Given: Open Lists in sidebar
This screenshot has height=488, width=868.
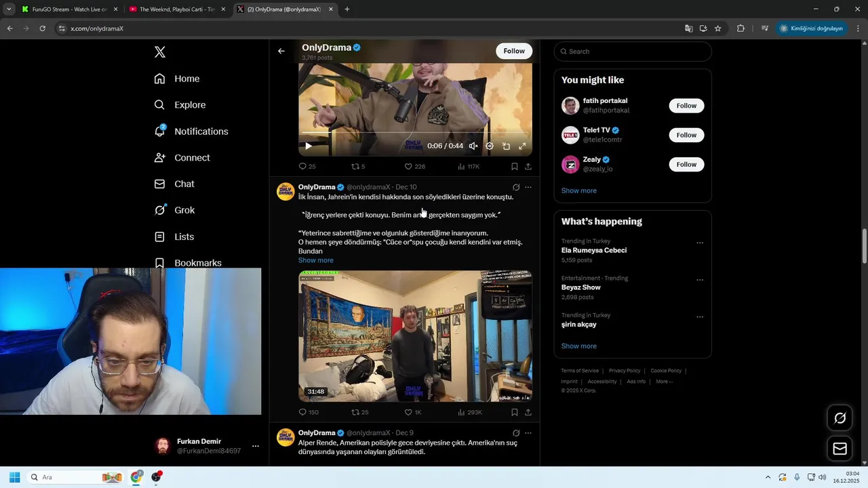Looking at the screenshot, I should [174, 237].
